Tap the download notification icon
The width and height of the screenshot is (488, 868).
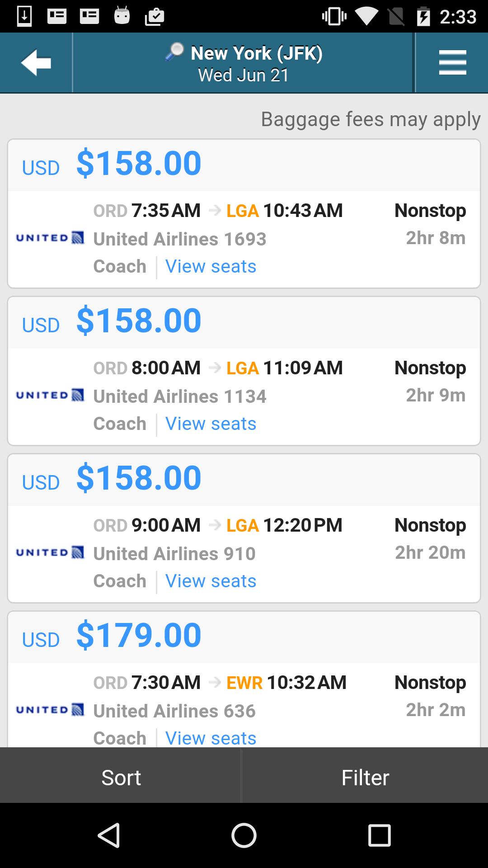(24, 16)
